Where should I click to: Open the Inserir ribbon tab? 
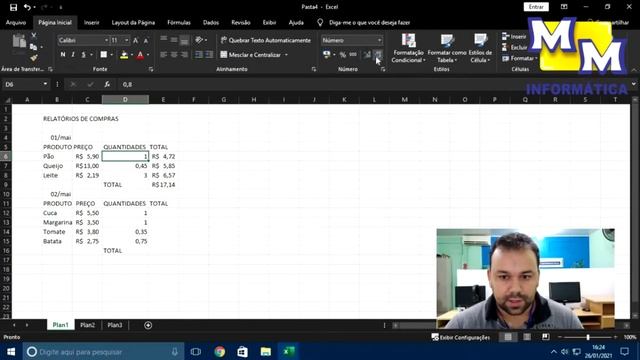(x=91, y=22)
